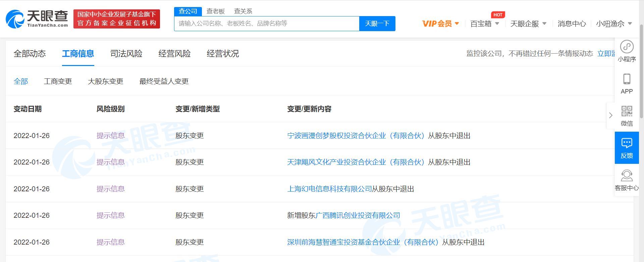Open the 经营风险 tab

point(174,54)
